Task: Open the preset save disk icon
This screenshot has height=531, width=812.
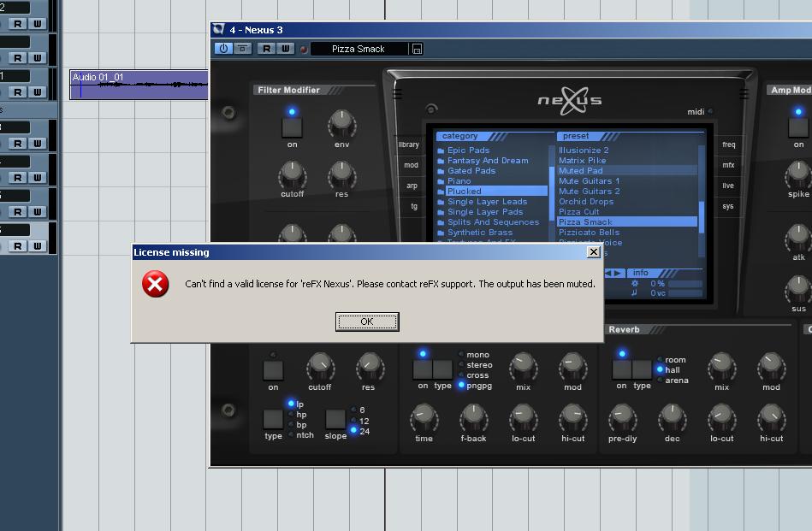Action: pyautogui.click(x=417, y=49)
